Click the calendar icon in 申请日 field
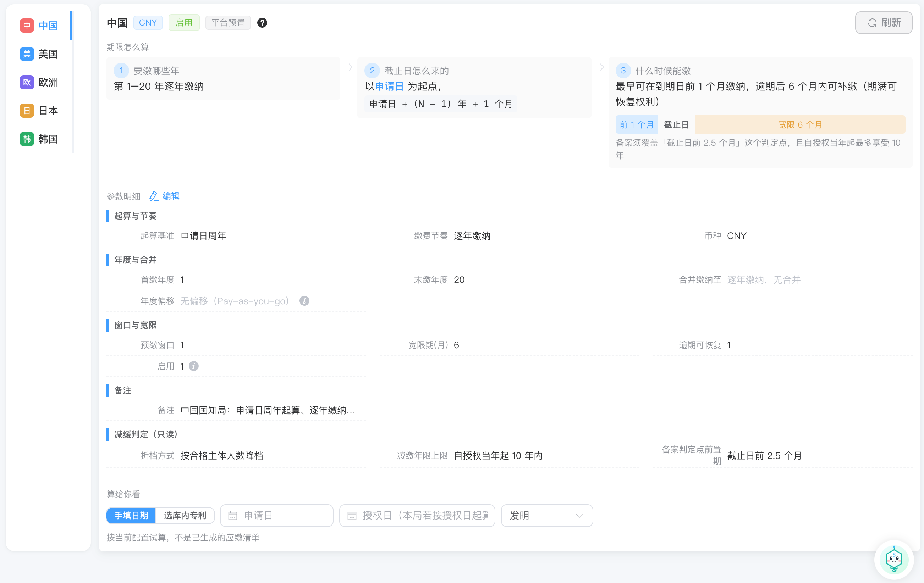 pos(233,516)
